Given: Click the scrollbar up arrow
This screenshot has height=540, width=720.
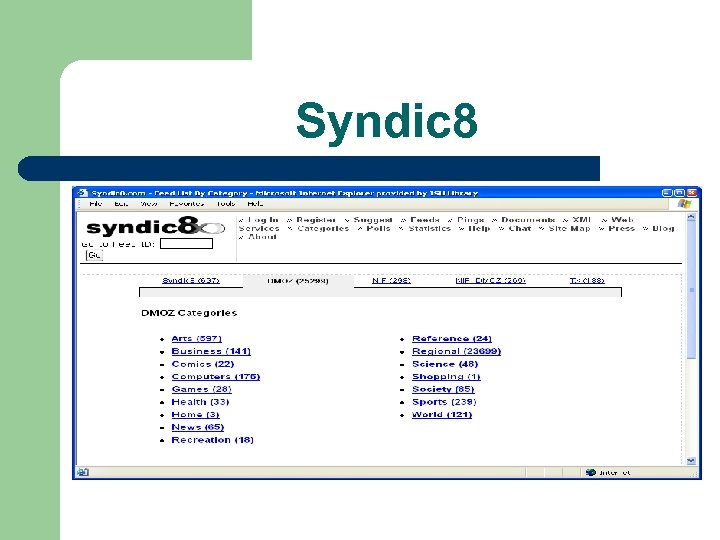Looking at the screenshot, I should [691, 217].
